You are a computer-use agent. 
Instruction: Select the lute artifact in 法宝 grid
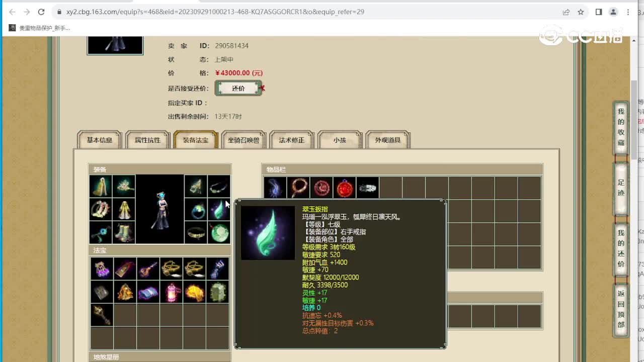click(148, 268)
